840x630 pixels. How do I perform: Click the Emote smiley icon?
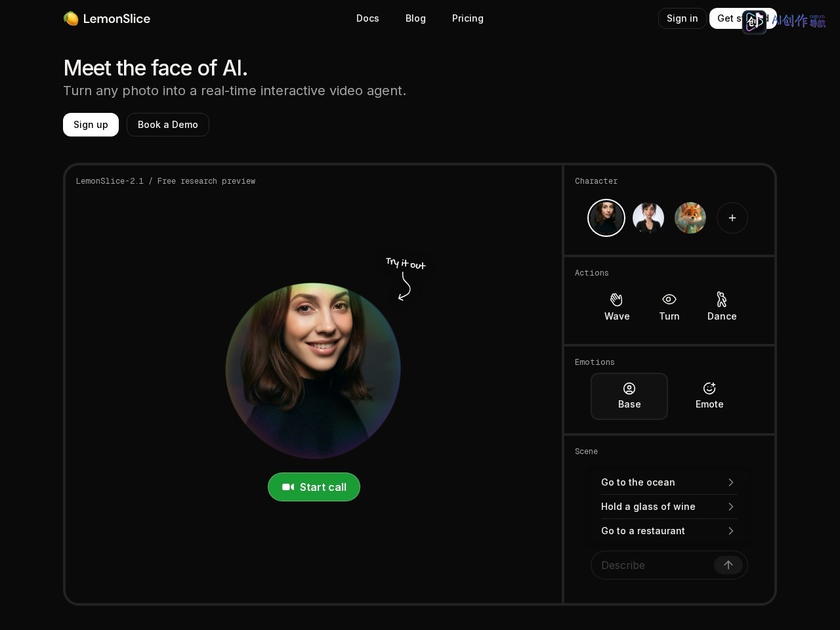(709, 388)
